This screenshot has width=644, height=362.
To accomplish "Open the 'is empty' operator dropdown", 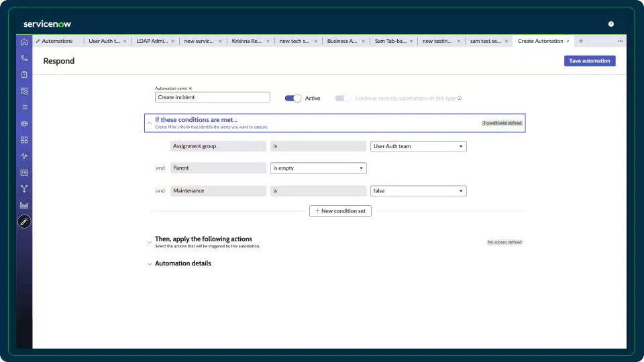I will point(318,168).
